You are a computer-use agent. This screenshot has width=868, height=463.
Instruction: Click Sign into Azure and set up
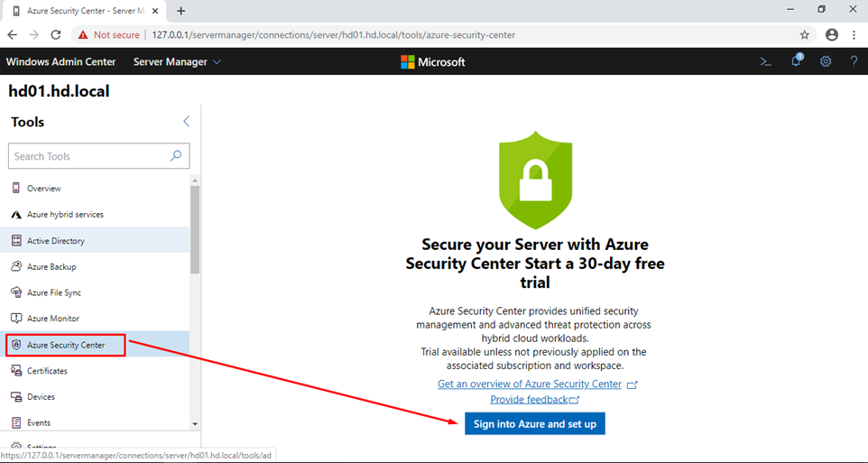(535, 423)
